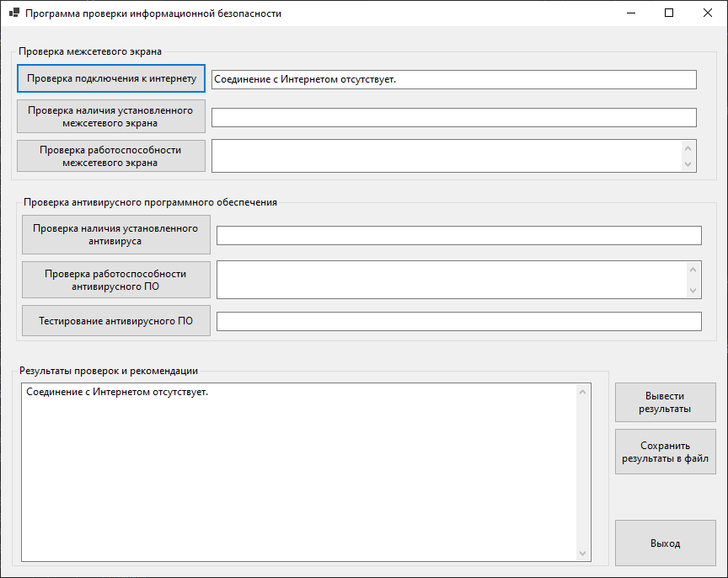The image size is (728, 578).
Task: Save results with 'Сохранить результаты в файл'
Action: pos(666,452)
